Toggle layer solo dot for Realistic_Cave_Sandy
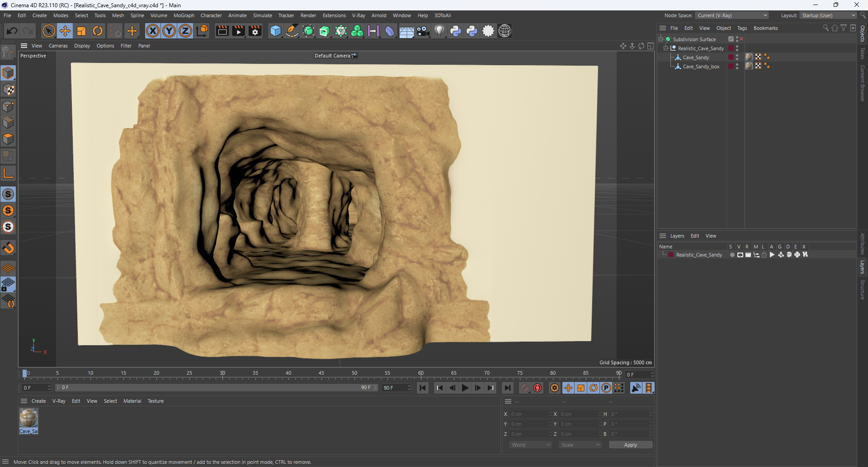The height and width of the screenshot is (467, 868). tap(732, 255)
